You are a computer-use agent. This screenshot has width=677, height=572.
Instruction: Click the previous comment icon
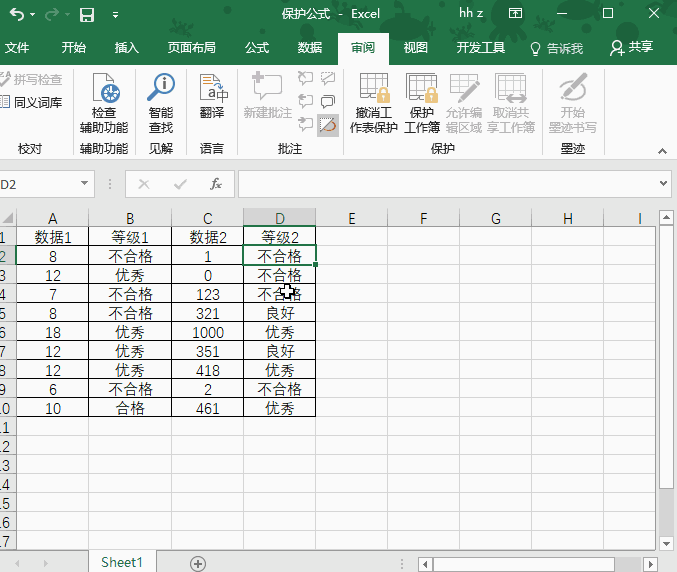coord(305,101)
